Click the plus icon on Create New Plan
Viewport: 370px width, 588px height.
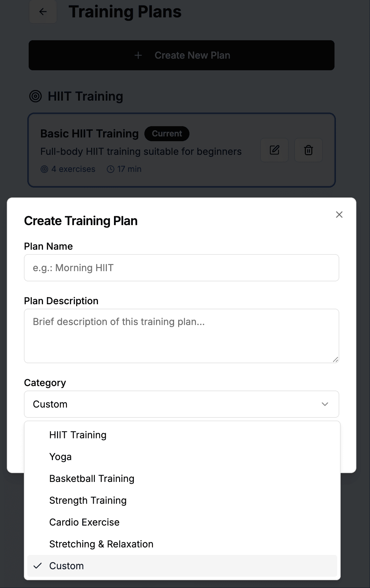138,55
